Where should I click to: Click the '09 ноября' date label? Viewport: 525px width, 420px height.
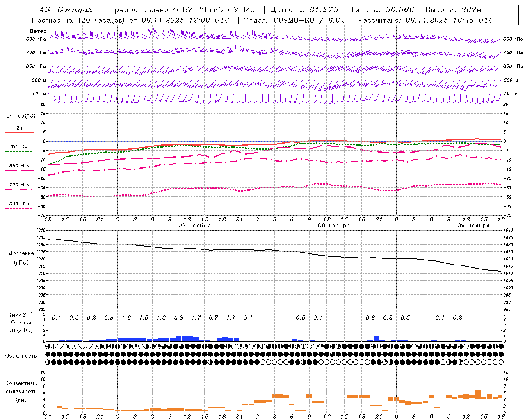coord(473,226)
